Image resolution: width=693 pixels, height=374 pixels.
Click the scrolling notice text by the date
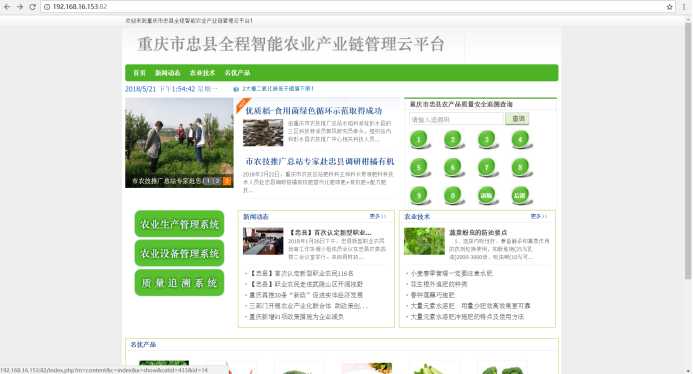click(x=278, y=89)
